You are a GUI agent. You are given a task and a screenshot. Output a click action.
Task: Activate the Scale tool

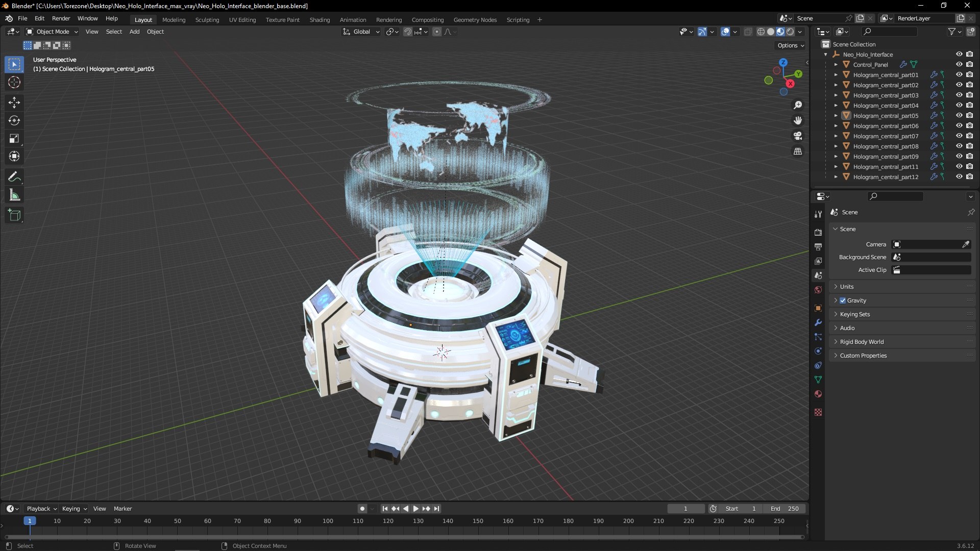pyautogui.click(x=14, y=138)
